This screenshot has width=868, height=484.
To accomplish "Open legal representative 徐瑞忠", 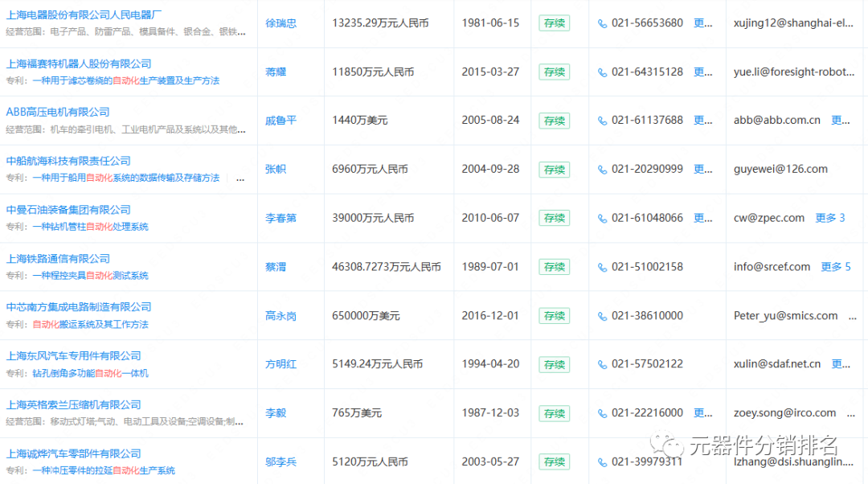I will (280, 23).
